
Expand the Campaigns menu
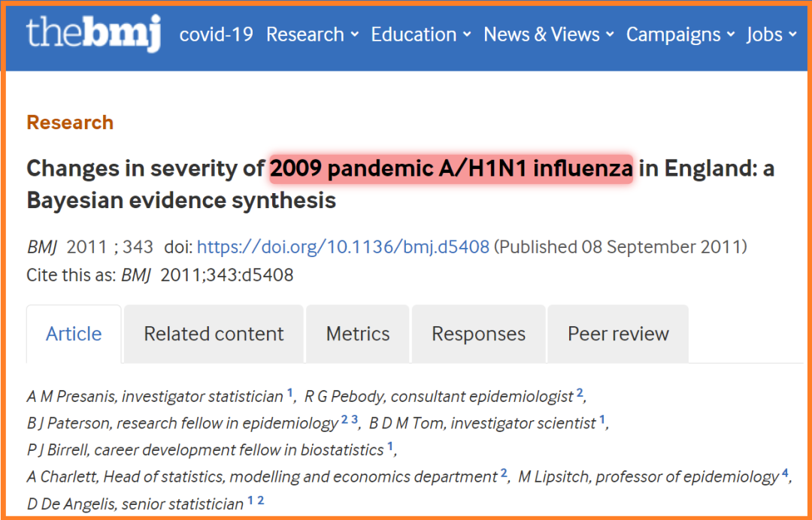[680, 35]
